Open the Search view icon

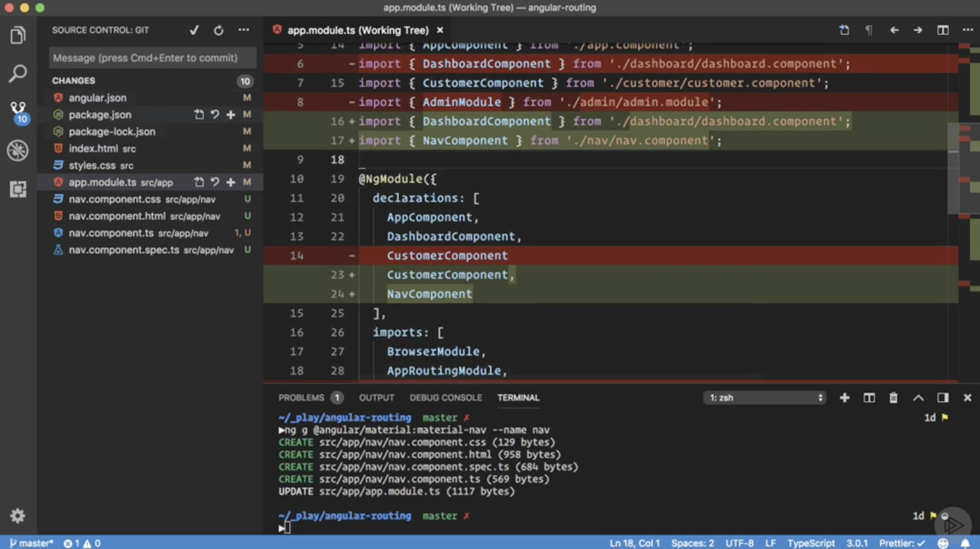click(18, 73)
